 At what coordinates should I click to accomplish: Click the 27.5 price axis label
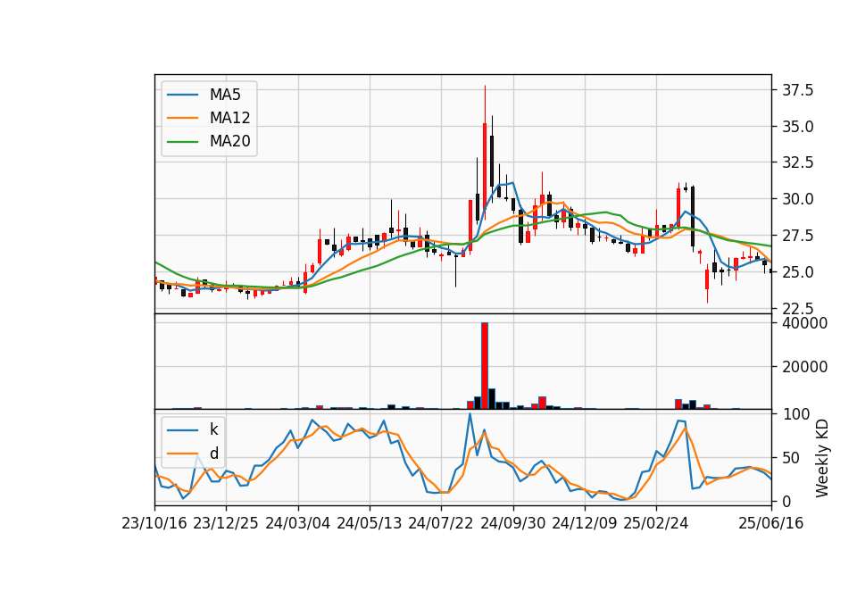click(798, 236)
